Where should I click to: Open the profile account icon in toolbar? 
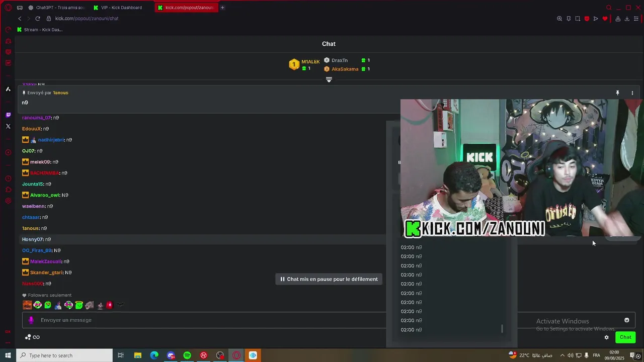[x=618, y=19]
